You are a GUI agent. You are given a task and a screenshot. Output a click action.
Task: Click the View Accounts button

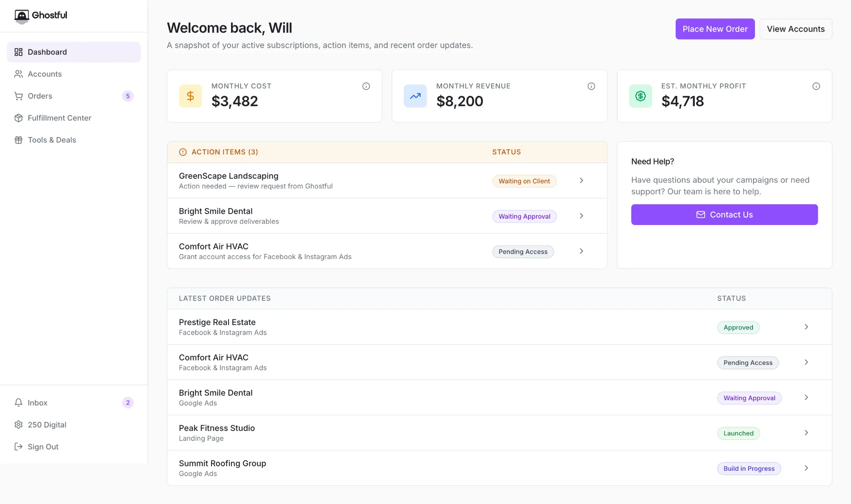pyautogui.click(x=795, y=29)
